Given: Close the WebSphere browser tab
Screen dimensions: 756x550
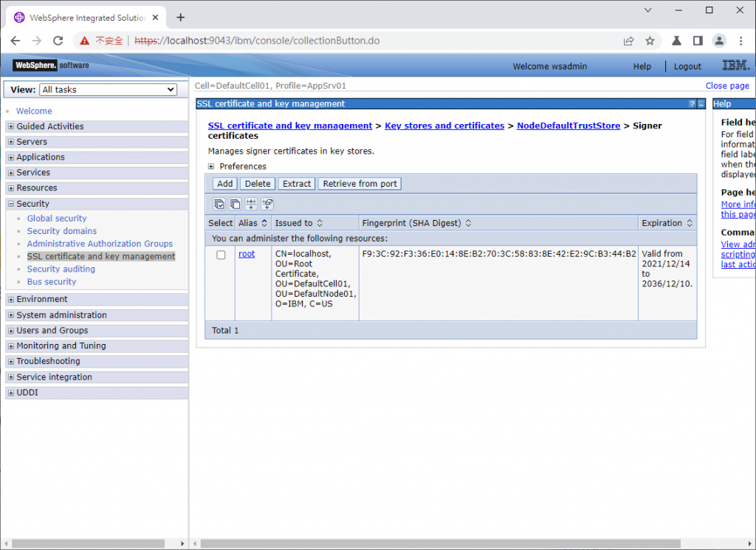Looking at the screenshot, I should coord(155,18).
